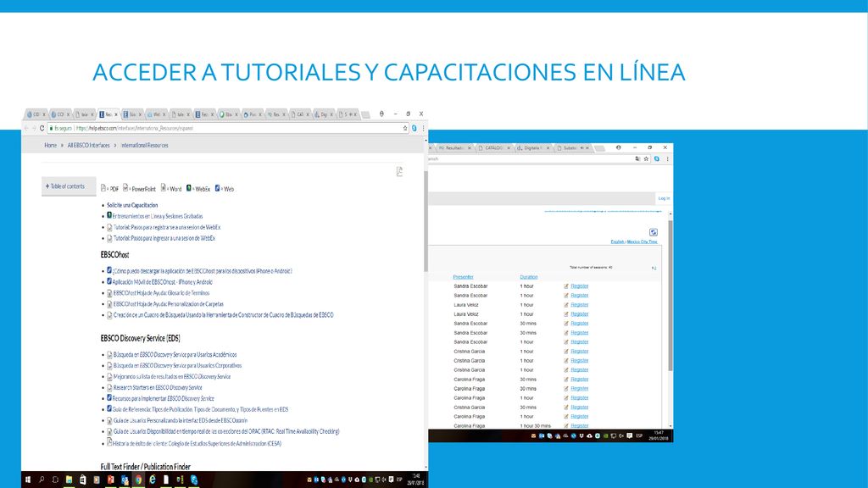Click the 15:47 clock in right window taskbar
This screenshot has width=868, height=488.
click(659, 433)
